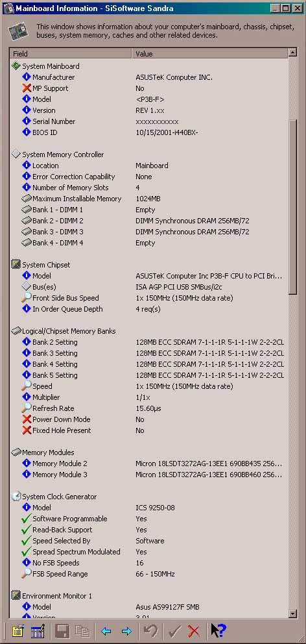Image resolution: width=306 pixels, height=644 pixels.
Task: Click the red X cancel icon
Action: point(193,631)
